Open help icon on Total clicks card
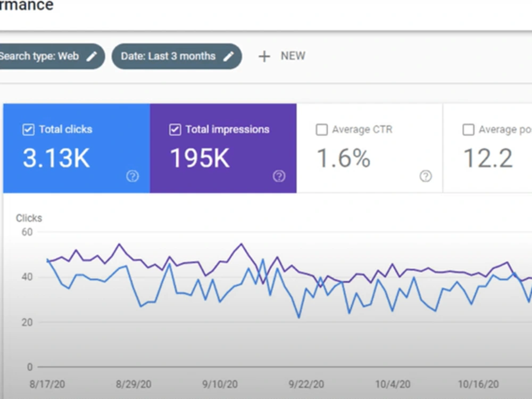Screen dimensions: 532x399 [132, 176]
